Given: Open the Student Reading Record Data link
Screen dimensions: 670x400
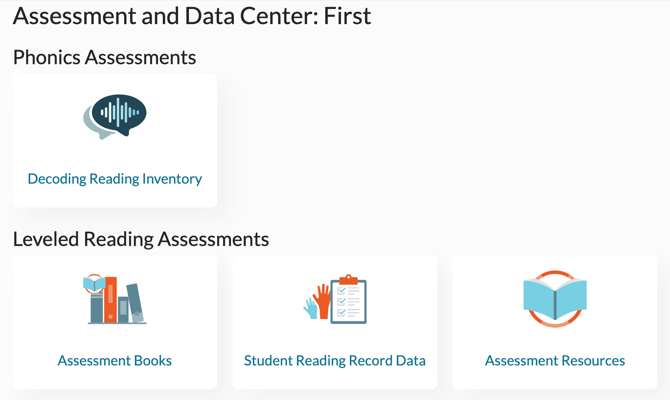Looking at the screenshot, I should click(335, 360).
